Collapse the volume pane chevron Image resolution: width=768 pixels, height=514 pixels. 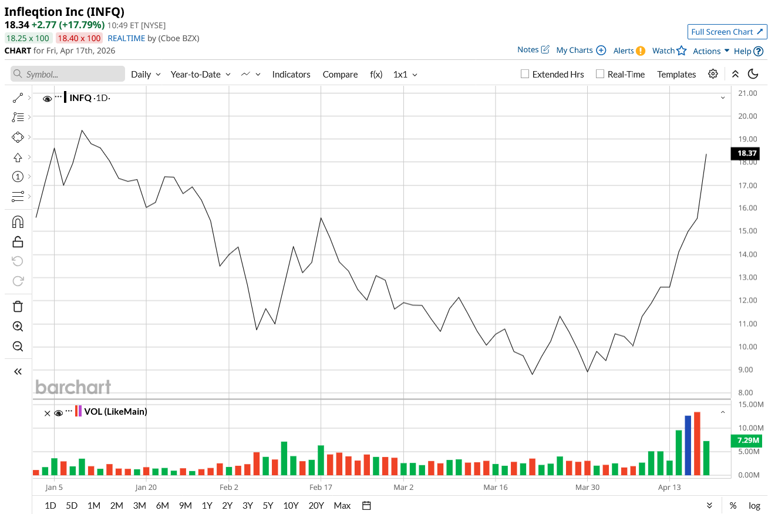coord(722,413)
